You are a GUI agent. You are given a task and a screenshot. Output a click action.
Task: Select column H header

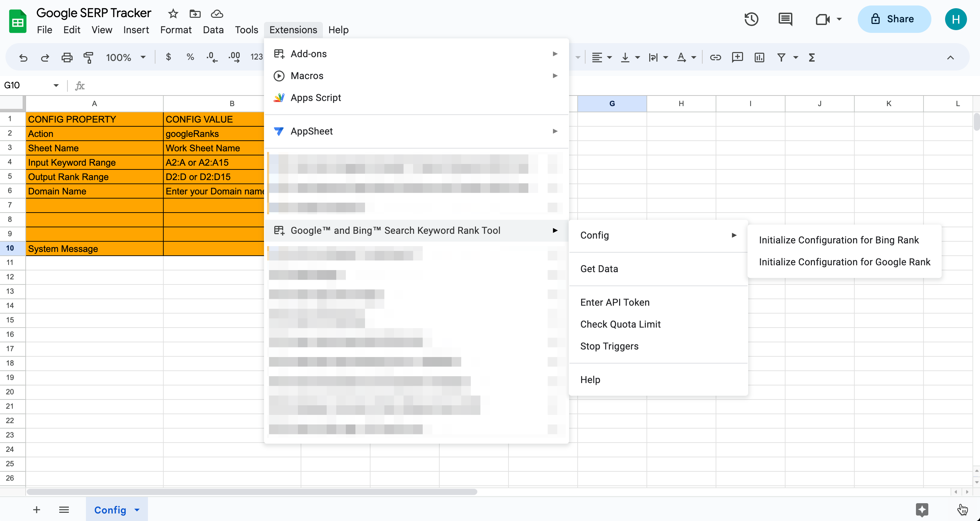[x=681, y=103]
